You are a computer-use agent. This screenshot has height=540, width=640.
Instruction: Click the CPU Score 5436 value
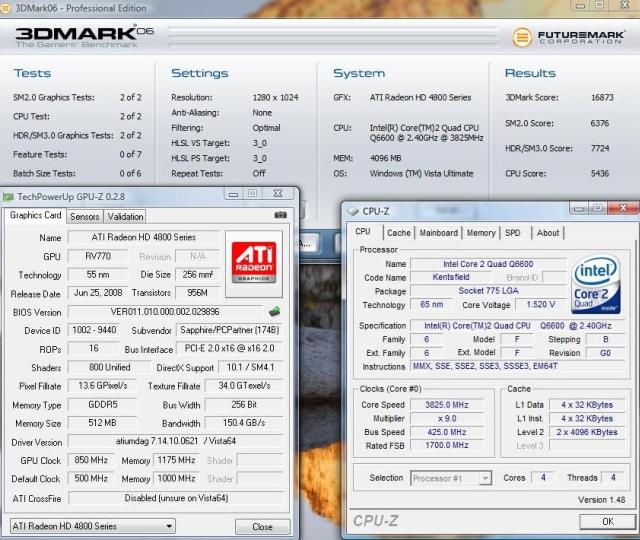600,173
